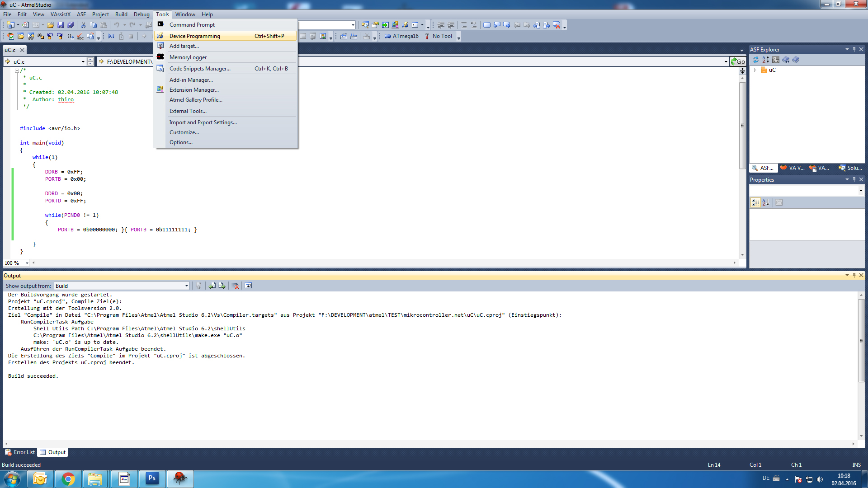Click the Visual Assist spell check icon
The height and width of the screenshot is (488, 868).
pyautogui.click(x=80, y=36)
